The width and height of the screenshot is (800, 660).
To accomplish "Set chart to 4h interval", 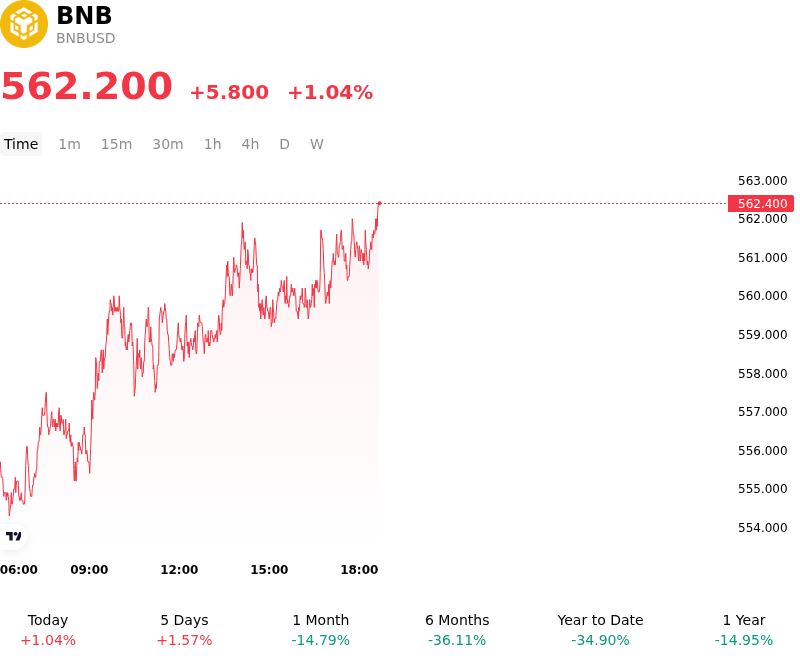I will [250, 144].
